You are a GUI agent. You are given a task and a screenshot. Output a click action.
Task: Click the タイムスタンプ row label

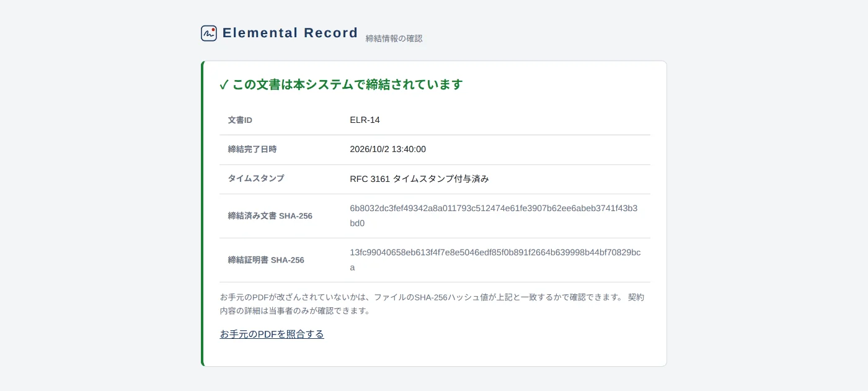coord(256,179)
